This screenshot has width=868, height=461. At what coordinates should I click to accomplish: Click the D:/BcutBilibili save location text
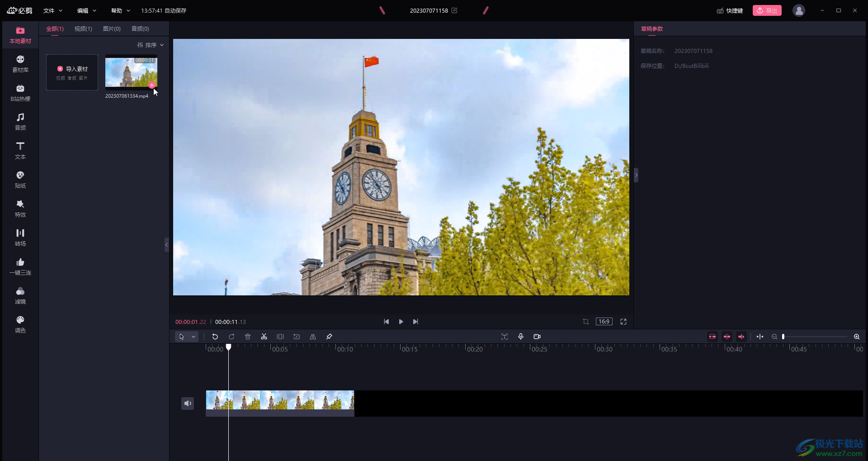point(692,66)
